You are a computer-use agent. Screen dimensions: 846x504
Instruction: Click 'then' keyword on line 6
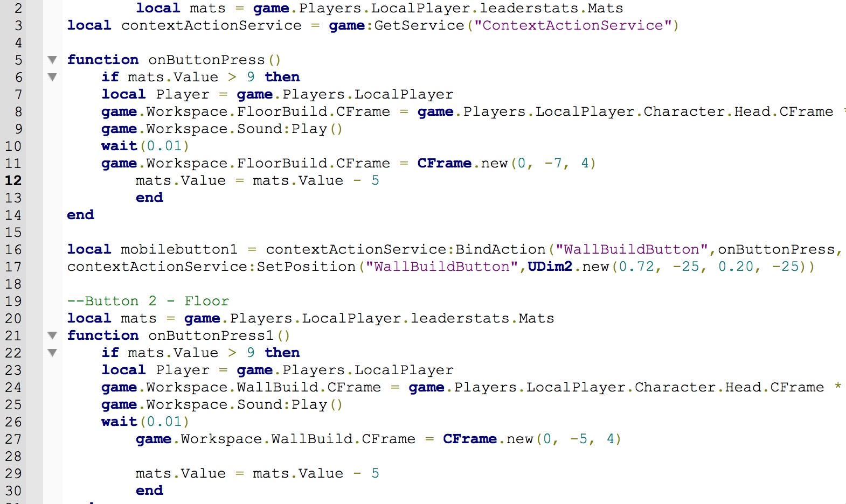click(x=282, y=77)
